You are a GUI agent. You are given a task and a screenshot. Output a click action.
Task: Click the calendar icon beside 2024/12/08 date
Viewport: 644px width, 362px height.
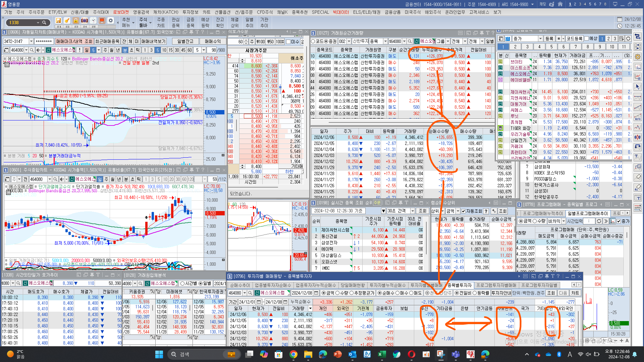[316, 293]
